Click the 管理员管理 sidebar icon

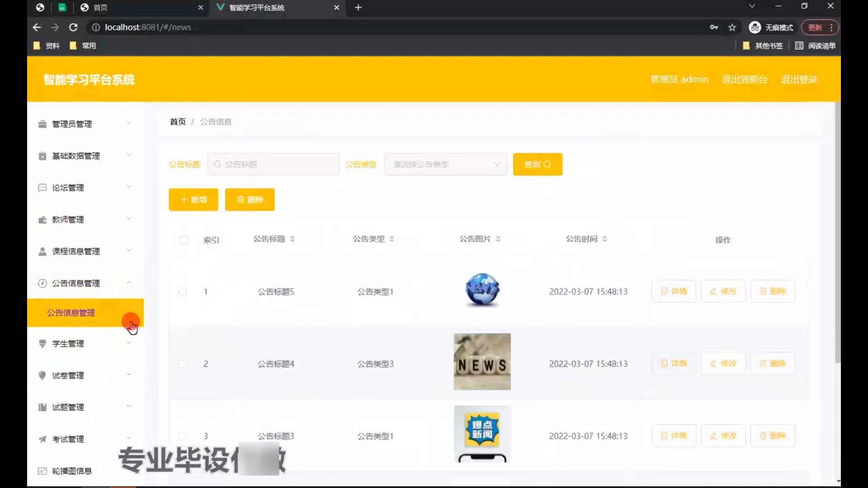tap(42, 124)
